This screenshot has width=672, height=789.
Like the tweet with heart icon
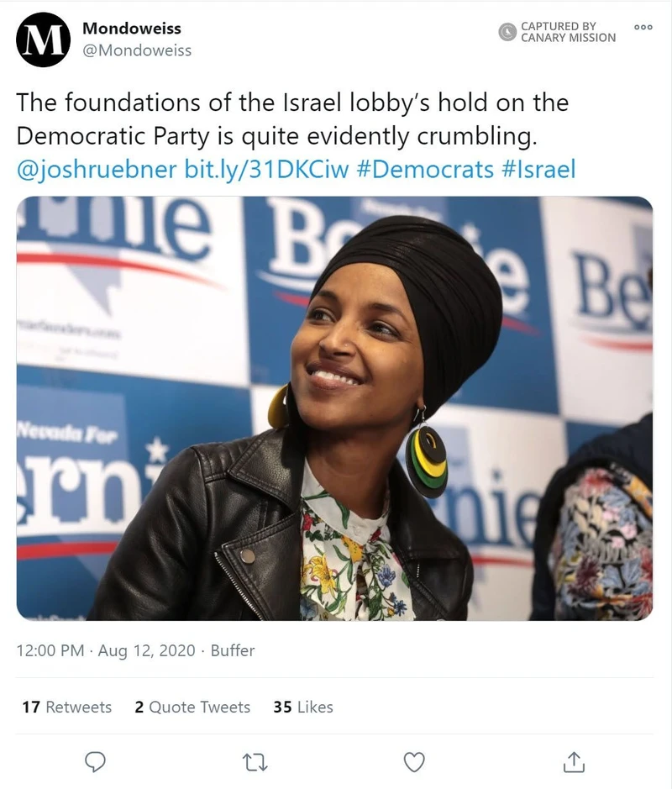[414, 762]
